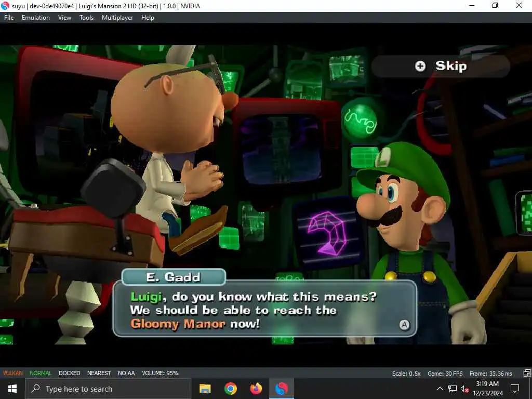The height and width of the screenshot is (399, 532).
Task: Click the Frame: 33.36 ms status text
Action: [490, 374]
